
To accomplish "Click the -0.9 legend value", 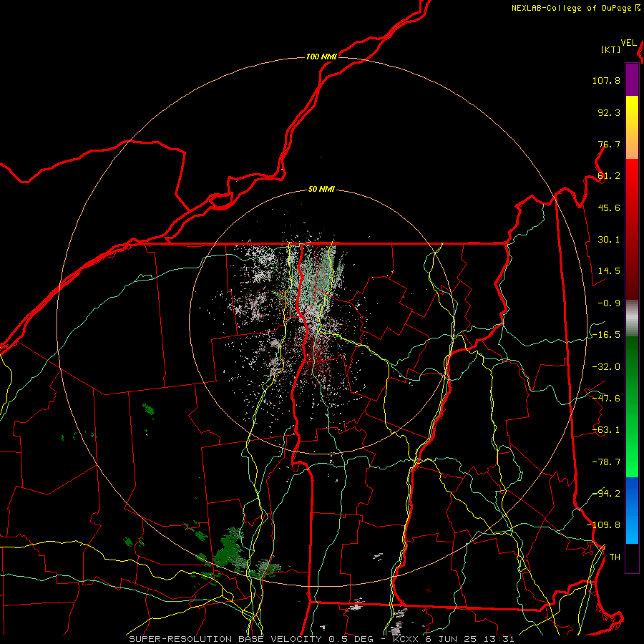I will point(609,303).
